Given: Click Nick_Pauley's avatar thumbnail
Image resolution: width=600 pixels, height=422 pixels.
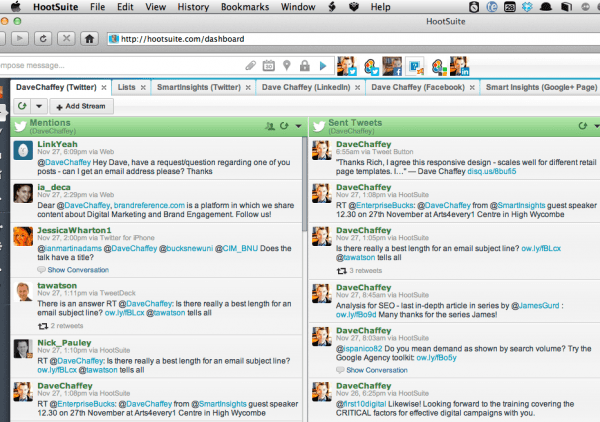Looking at the screenshot, I should pyautogui.click(x=23, y=349).
